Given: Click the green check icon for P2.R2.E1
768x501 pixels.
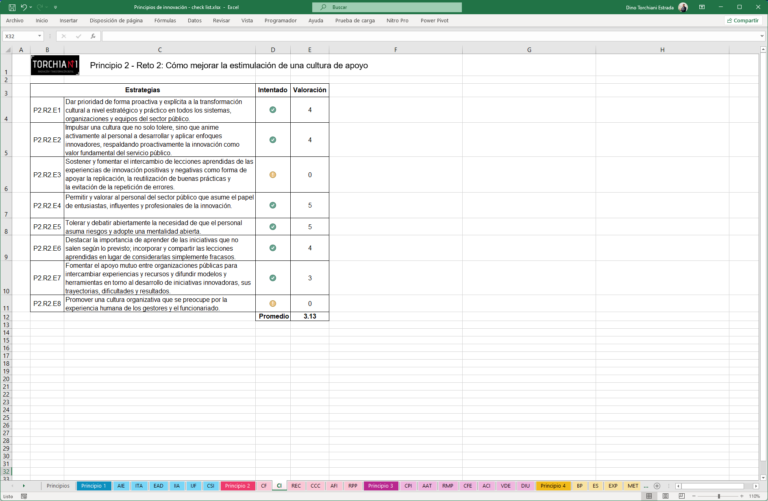Looking at the screenshot, I should click(x=273, y=110).
